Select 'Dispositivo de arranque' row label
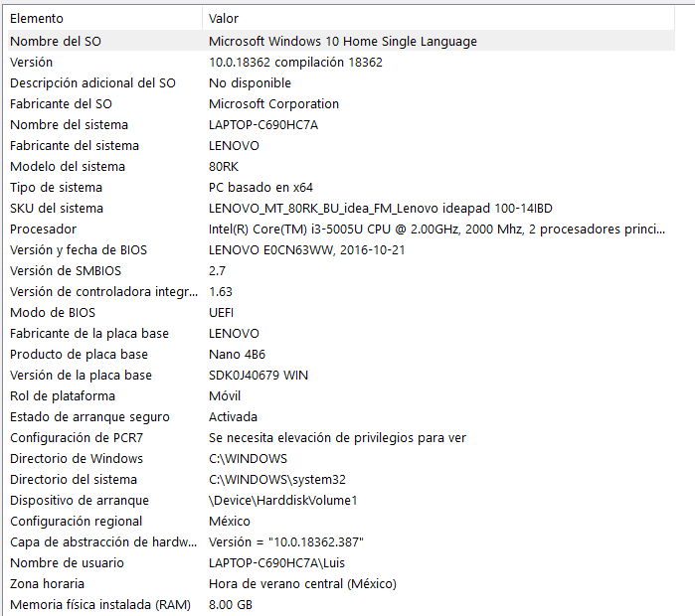Screen dimensions: 695x616 click(x=80, y=499)
